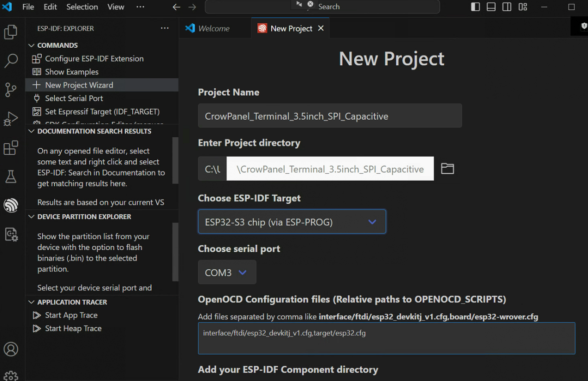Viewport: 588px width, 381px height.
Task: Open the COM3 serial port dropdown
Action: tap(227, 273)
